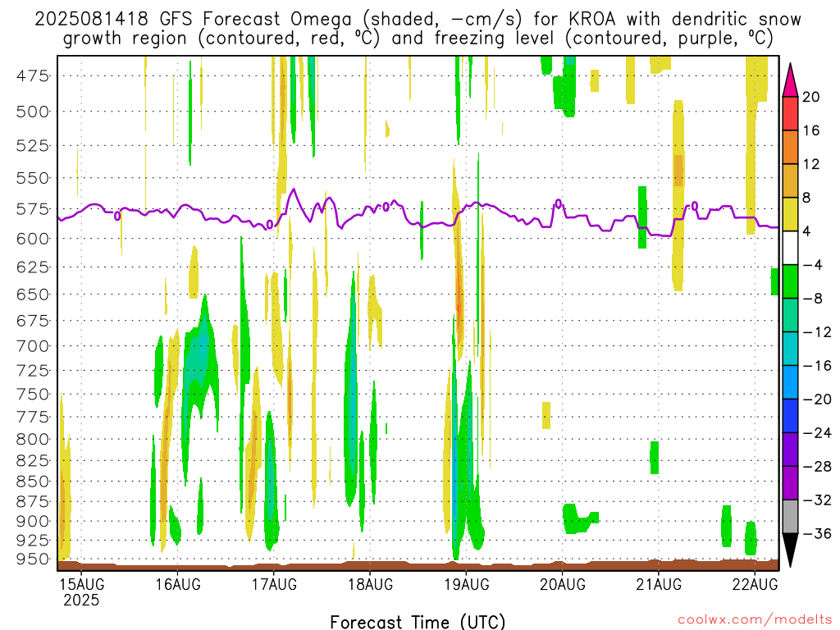Image resolution: width=840 pixels, height=630 pixels.
Task: Click the -36 value on the color bar
Action: coord(817,533)
